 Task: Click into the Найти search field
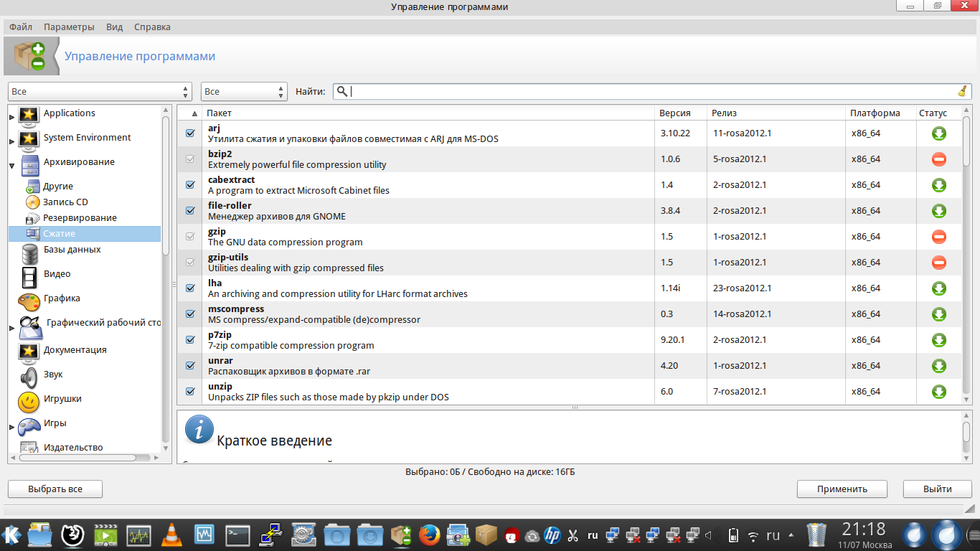click(646, 92)
